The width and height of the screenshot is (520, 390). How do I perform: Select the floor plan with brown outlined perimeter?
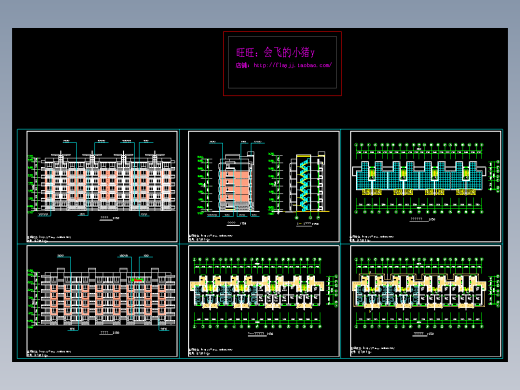tap(425, 301)
